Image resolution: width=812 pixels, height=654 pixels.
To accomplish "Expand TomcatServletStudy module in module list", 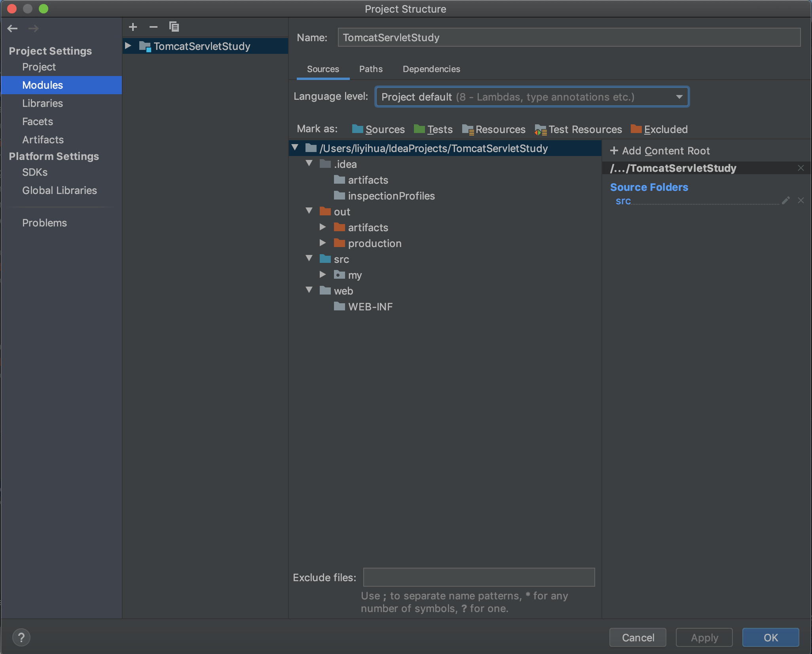I will click(x=128, y=46).
